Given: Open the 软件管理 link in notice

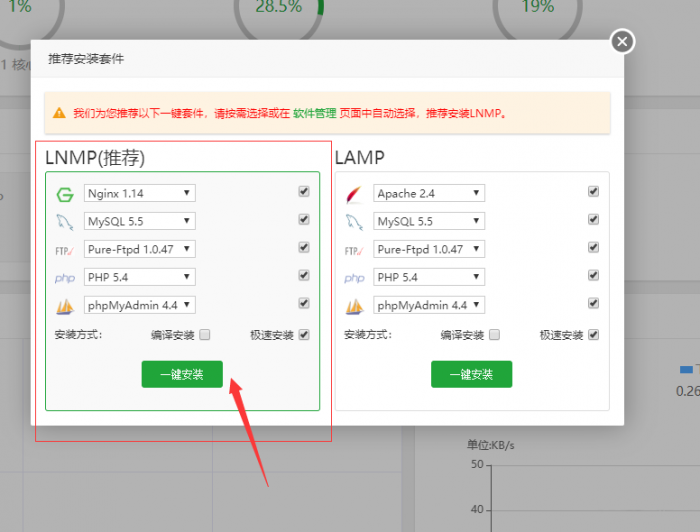Looking at the screenshot, I should 314,114.
